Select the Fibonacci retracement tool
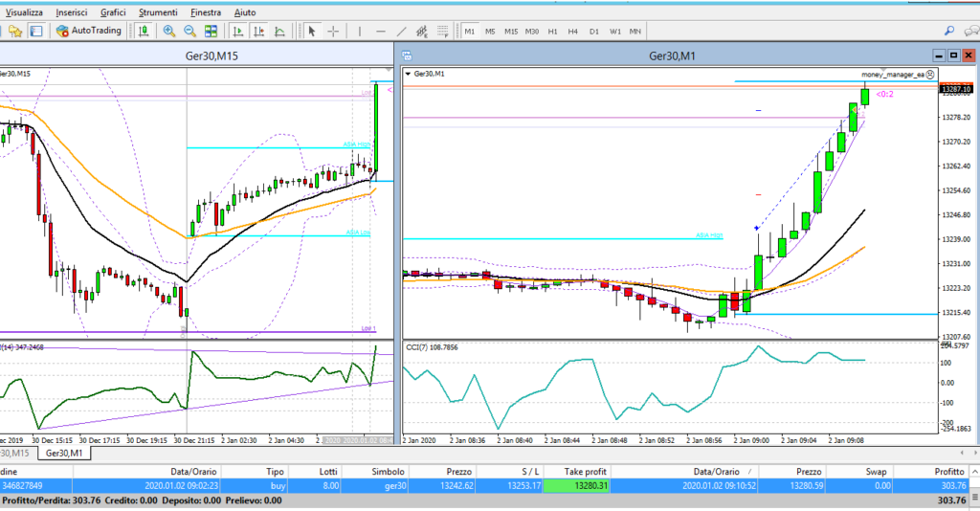 (442, 31)
